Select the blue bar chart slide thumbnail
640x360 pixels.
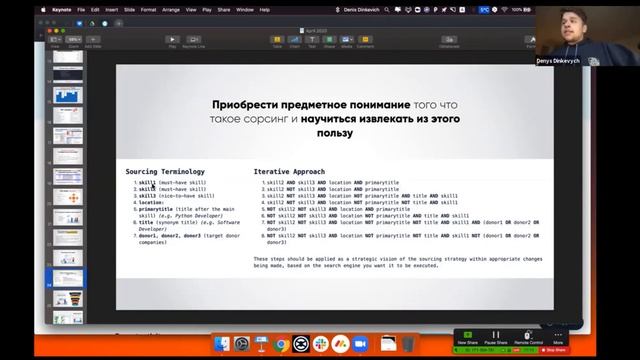point(68,95)
